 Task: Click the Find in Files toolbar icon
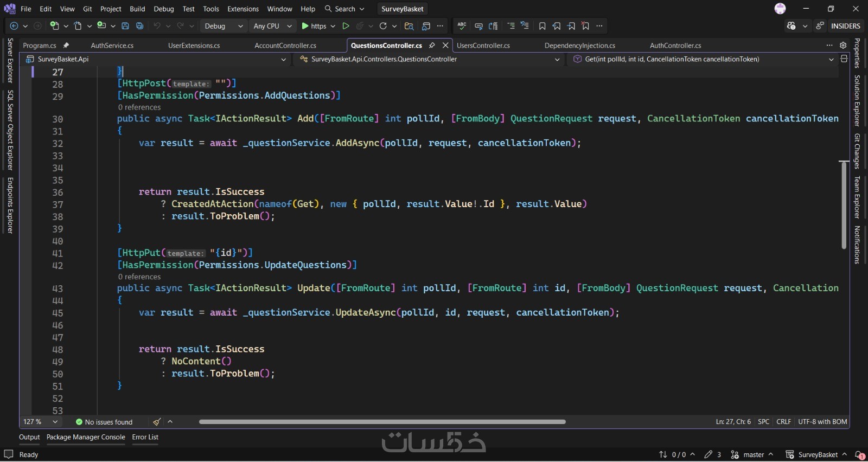[x=409, y=26]
